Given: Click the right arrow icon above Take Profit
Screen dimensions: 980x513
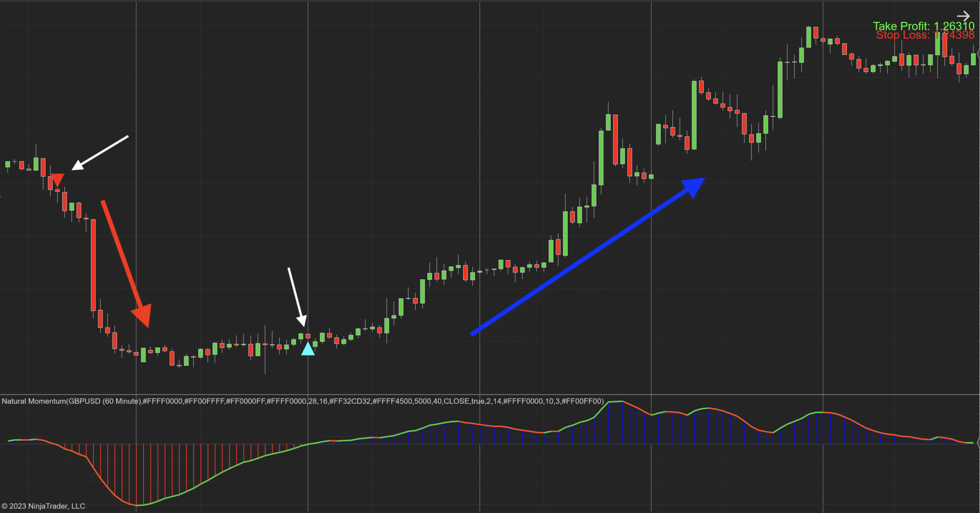Looking at the screenshot, I should (x=963, y=16).
